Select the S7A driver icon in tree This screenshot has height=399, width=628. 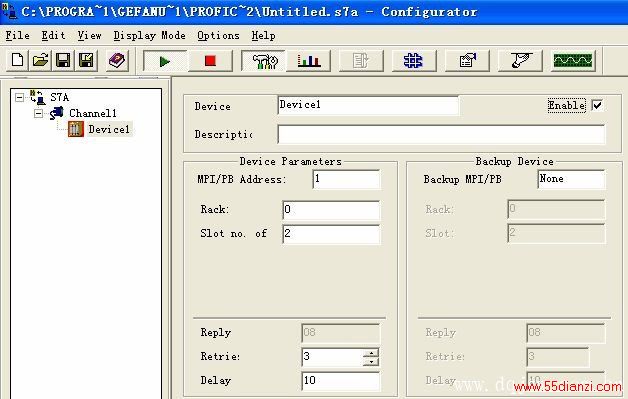[x=38, y=97]
